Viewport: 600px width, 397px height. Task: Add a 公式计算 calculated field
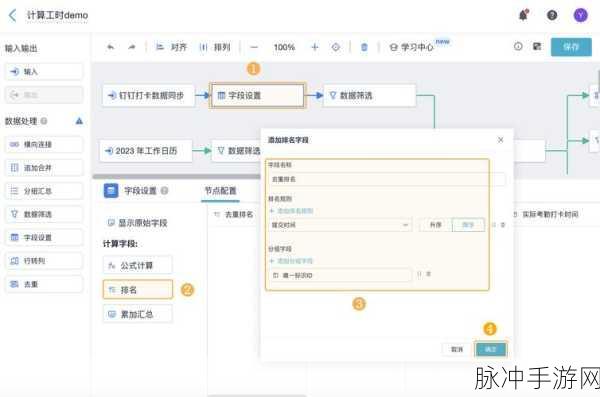point(138,265)
